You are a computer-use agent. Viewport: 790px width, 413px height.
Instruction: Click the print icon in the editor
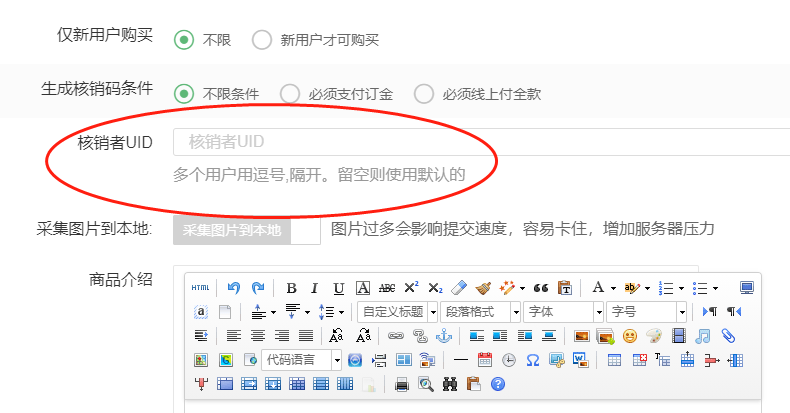click(x=402, y=384)
